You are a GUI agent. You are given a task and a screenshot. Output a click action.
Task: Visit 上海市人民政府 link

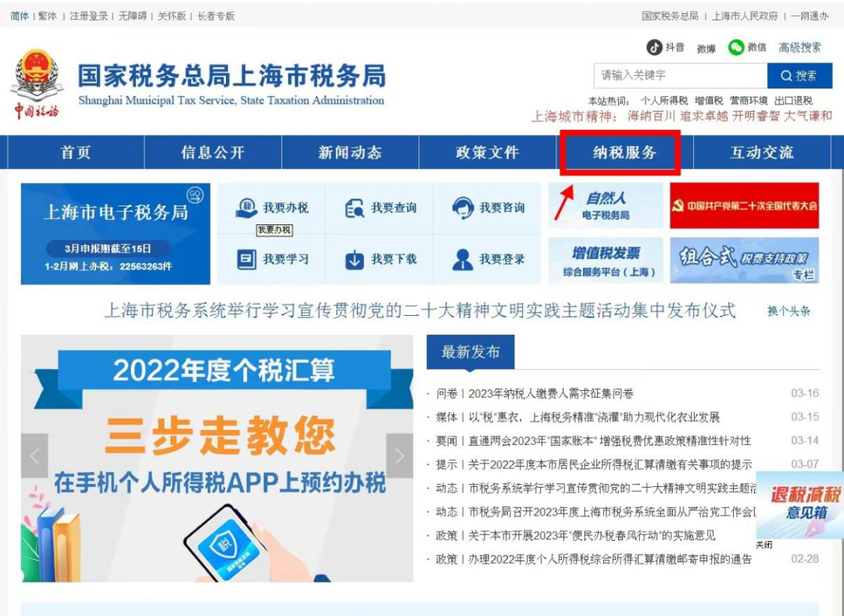point(745,16)
